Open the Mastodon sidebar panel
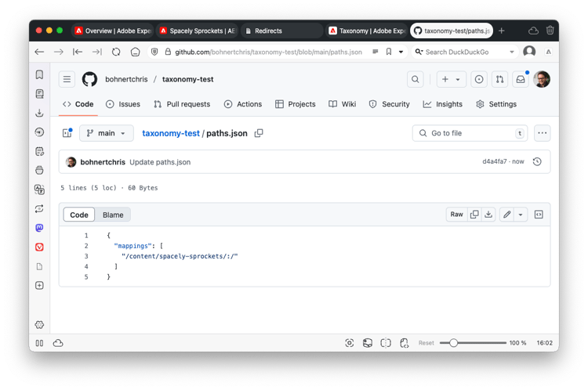 coord(39,228)
